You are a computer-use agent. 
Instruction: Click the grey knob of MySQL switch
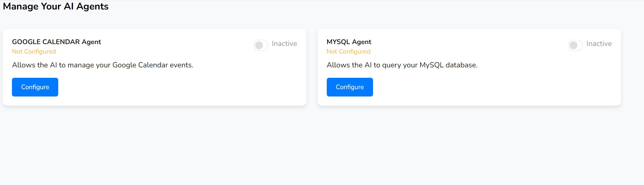pos(574,45)
